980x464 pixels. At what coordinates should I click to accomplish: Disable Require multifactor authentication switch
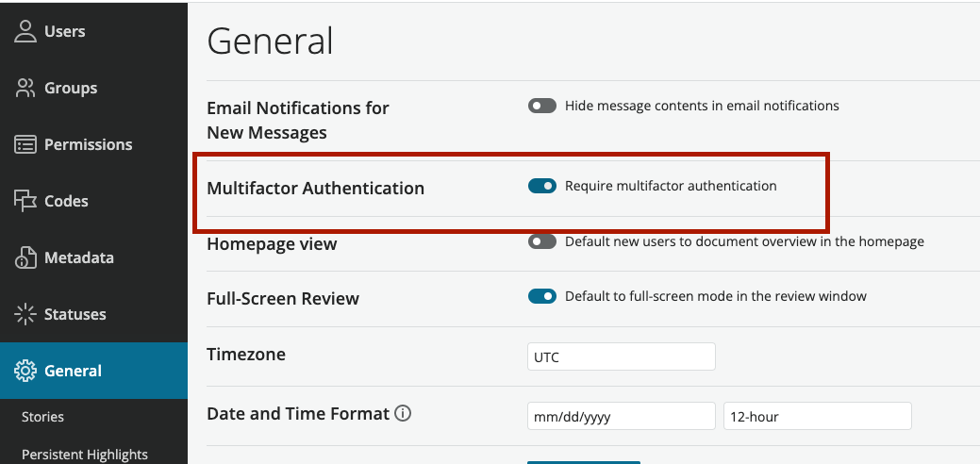[x=541, y=186]
